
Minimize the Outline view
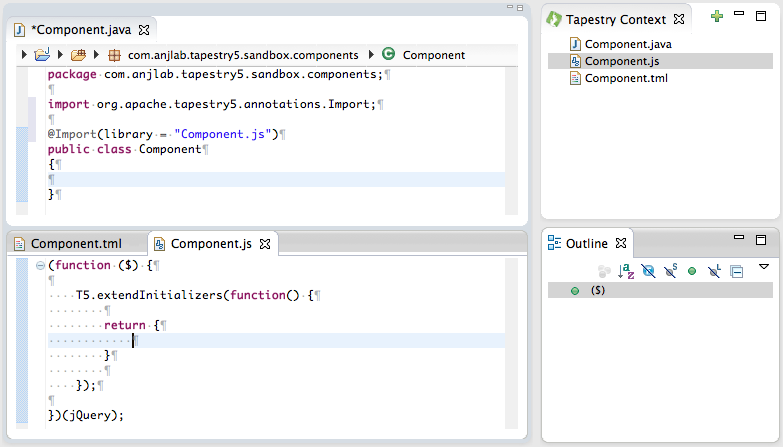(x=739, y=237)
